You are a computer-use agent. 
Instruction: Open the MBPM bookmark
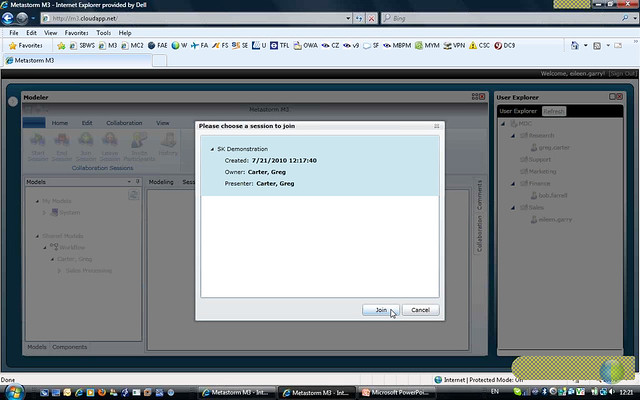click(x=397, y=45)
